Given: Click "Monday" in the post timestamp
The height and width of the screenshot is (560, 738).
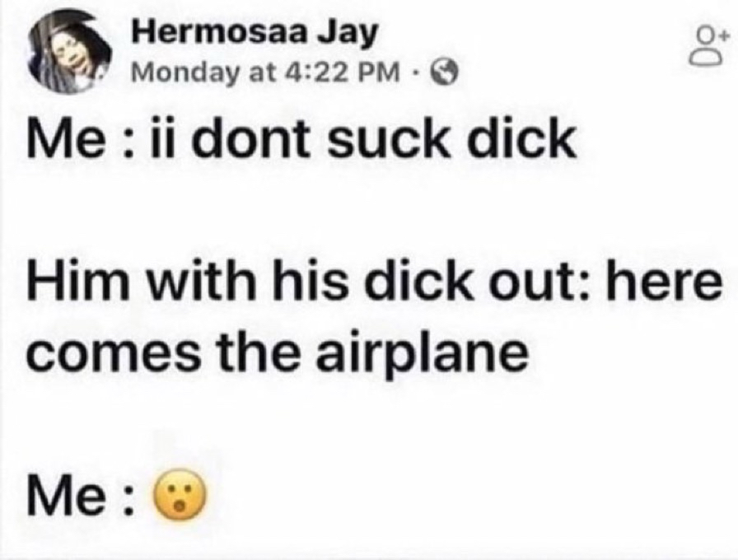Looking at the screenshot, I should coord(182,73).
